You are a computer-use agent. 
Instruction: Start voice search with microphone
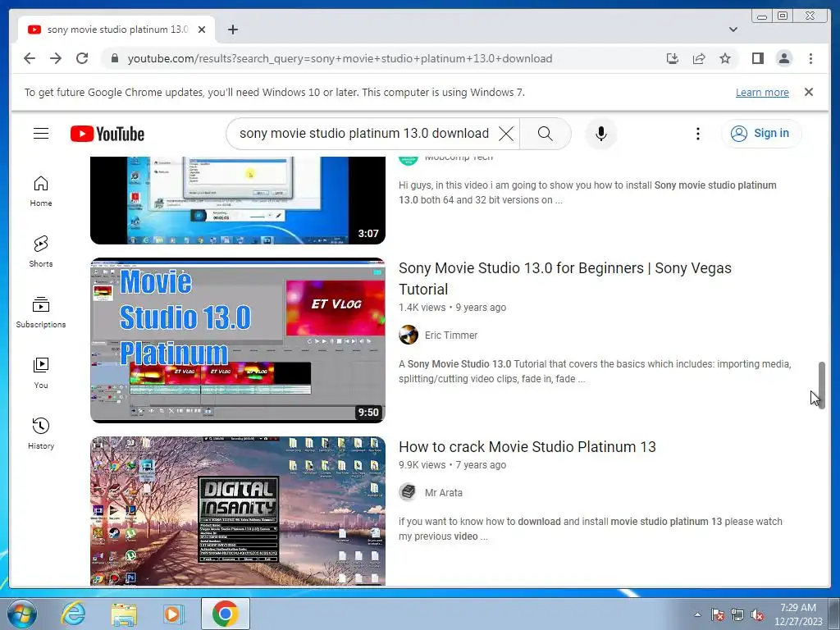click(601, 134)
